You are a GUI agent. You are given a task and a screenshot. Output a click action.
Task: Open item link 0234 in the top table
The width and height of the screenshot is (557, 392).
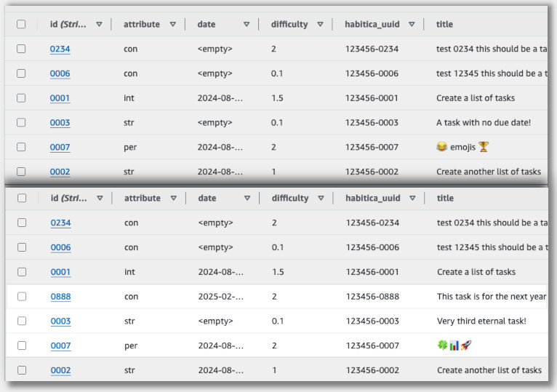pos(60,49)
